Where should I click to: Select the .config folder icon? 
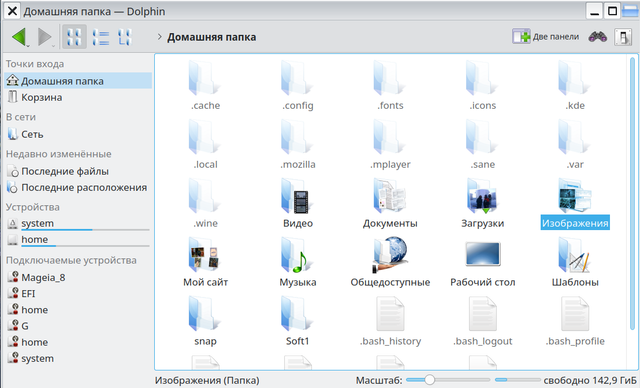coord(297,78)
